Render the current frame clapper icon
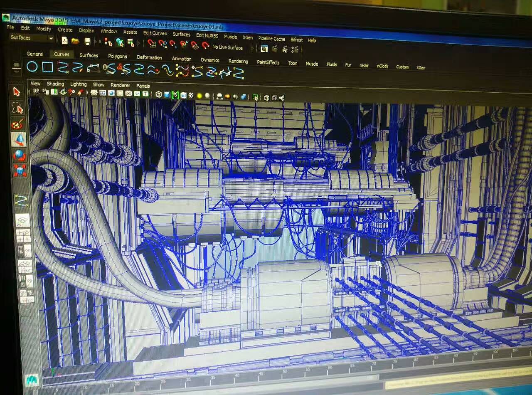 point(274,49)
